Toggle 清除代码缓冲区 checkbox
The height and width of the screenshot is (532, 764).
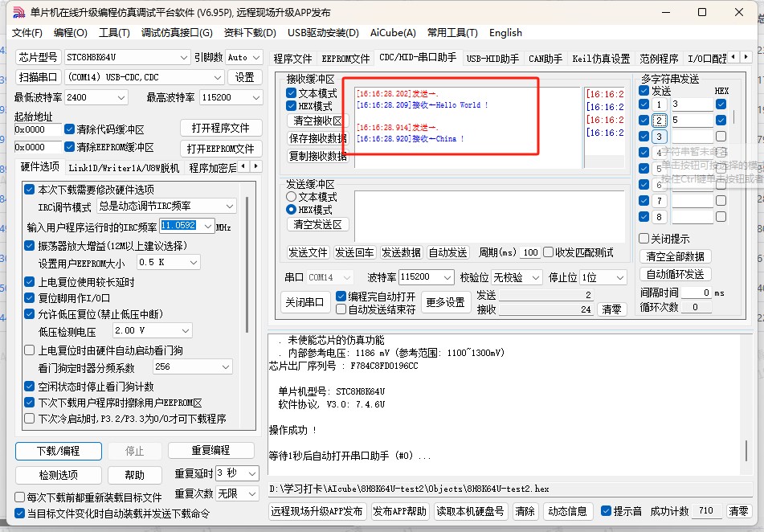tap(69, 129)
